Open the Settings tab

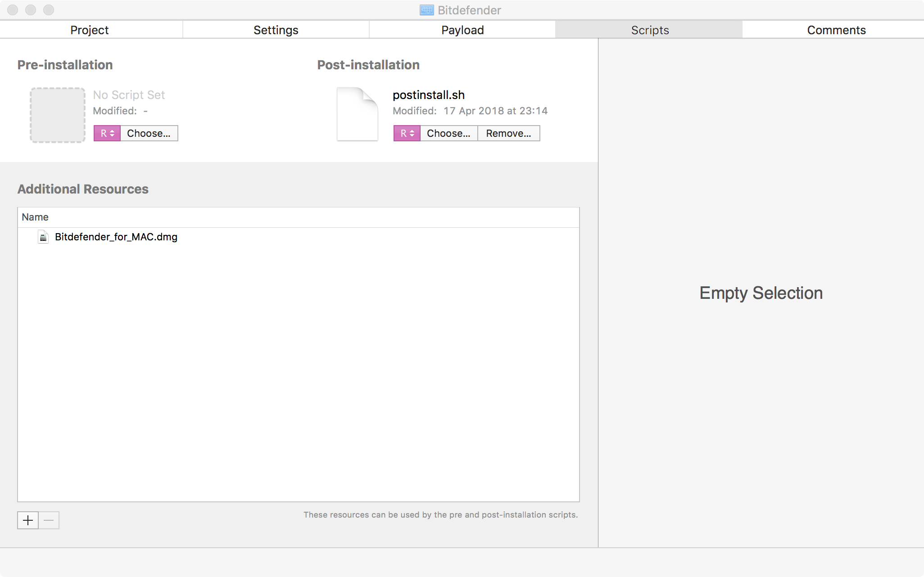(x=276, y=30)
